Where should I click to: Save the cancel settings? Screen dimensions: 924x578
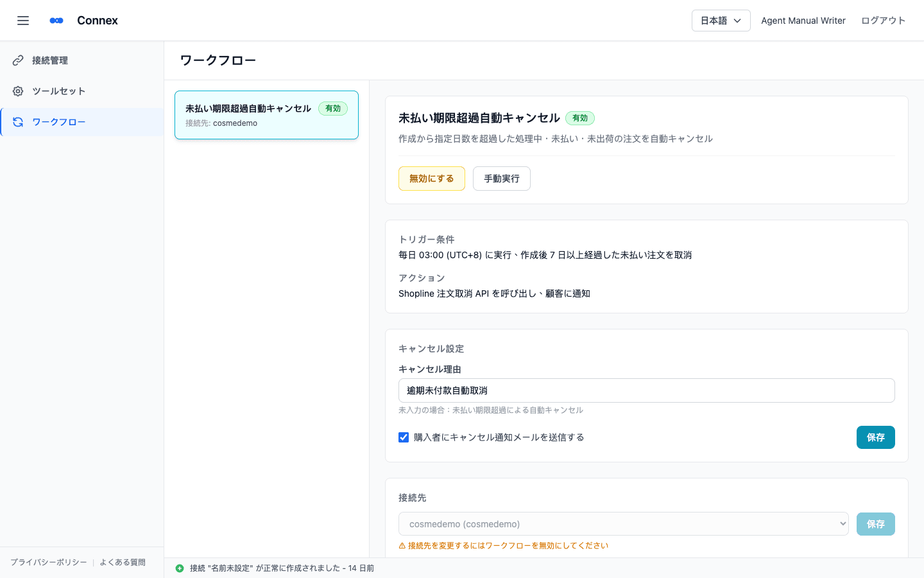875,437
